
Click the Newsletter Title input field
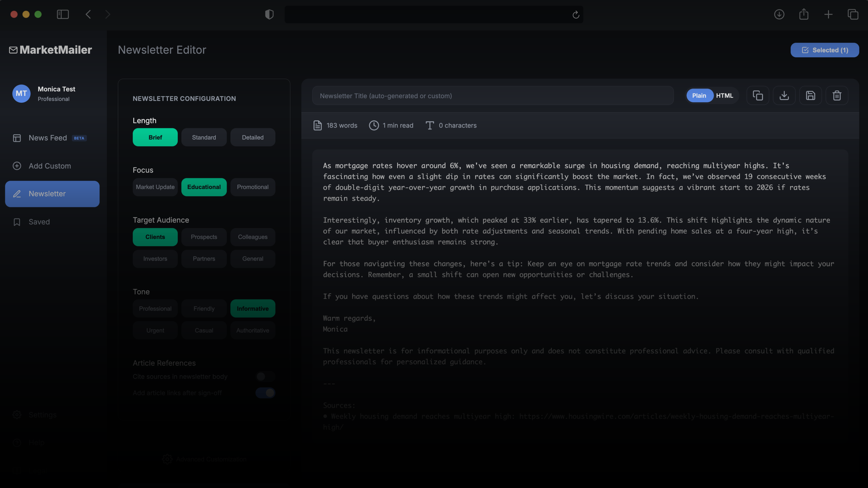[493, 96]
